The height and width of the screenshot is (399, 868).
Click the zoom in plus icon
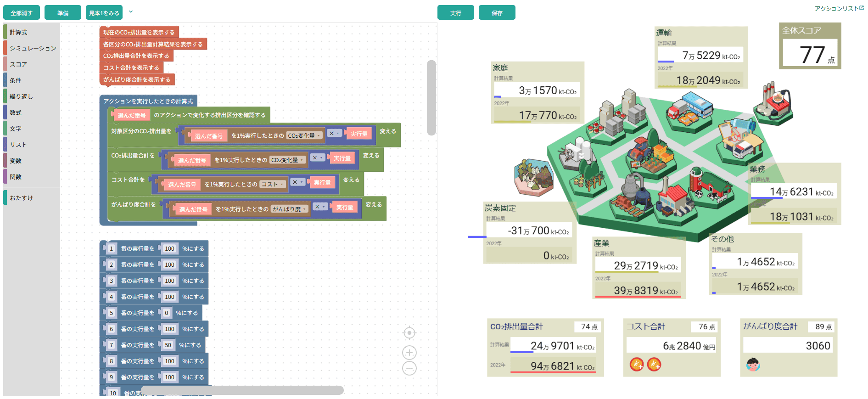point(409,353)
